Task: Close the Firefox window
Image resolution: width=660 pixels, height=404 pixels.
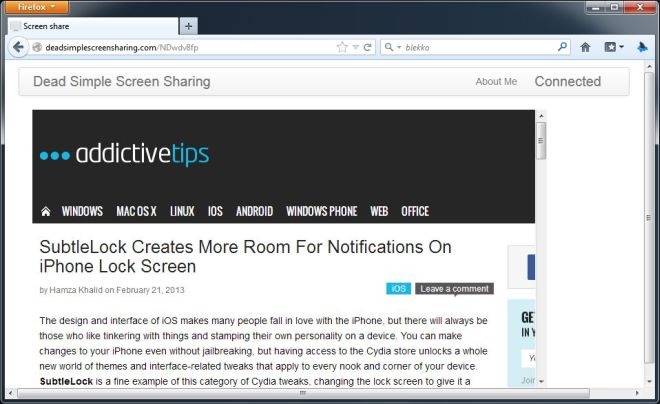Action: 640,7
